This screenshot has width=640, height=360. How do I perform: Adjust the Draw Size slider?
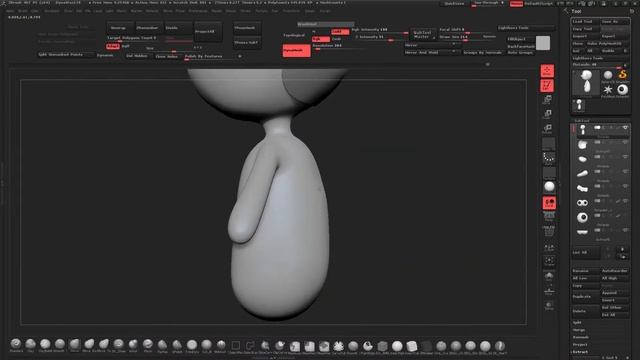[x=466, y=38]
